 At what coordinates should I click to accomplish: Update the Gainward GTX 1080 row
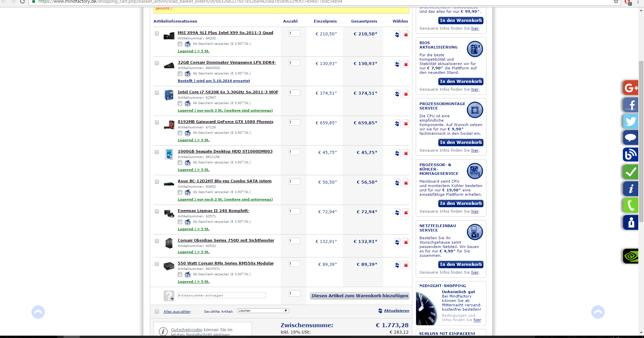397,124
